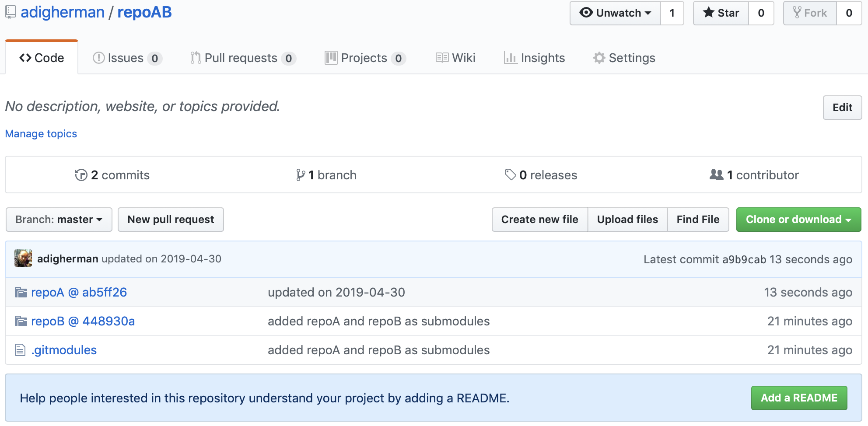Screen dimensions: 868x426
Task: Click the Projects board icon
Action: [331, 58]
